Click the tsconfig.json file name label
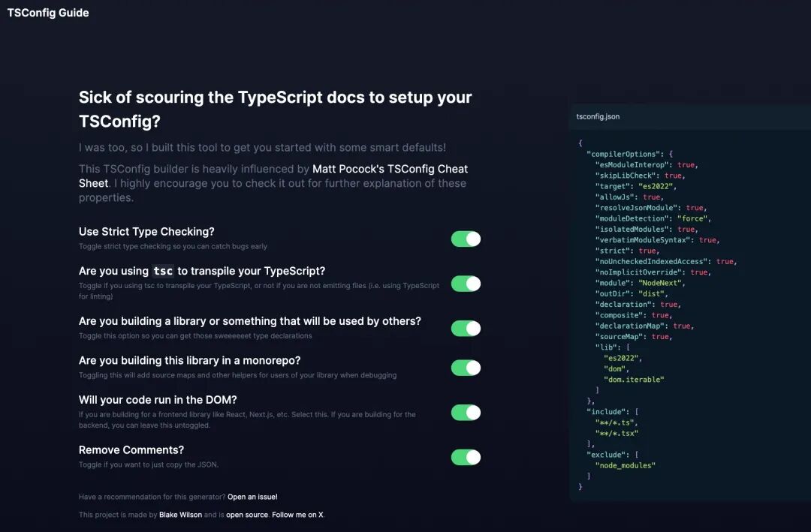Image resolution: width=811 pixels, height=532 pixels. [598, 116]
